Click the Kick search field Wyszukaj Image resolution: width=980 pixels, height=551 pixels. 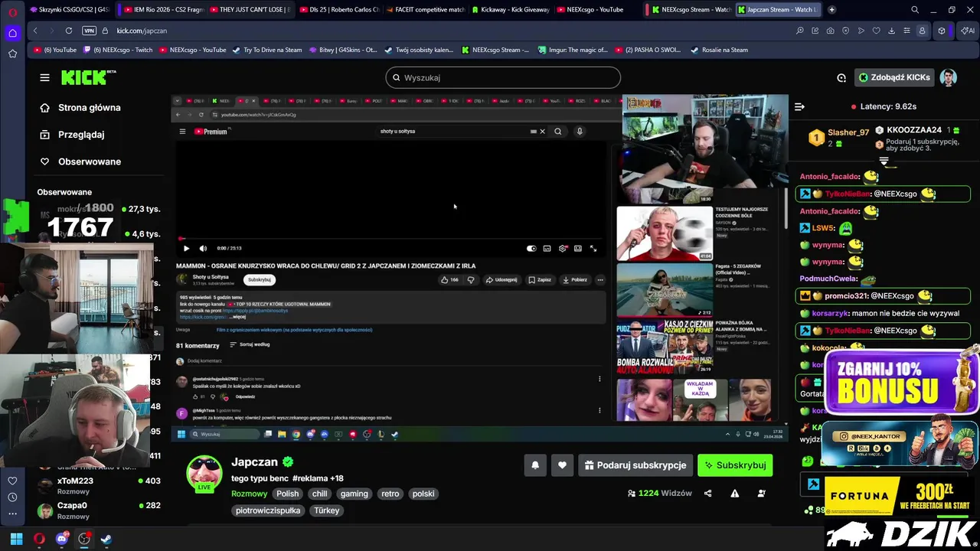click(x=503, y=77)
